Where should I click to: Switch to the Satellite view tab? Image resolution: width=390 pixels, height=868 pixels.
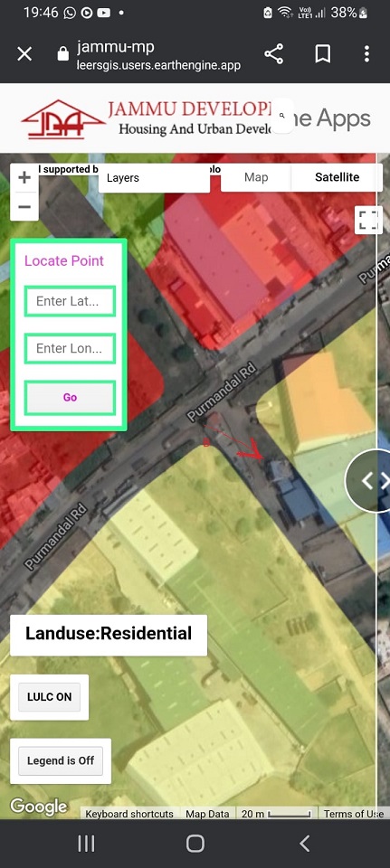tap(337, 177)
